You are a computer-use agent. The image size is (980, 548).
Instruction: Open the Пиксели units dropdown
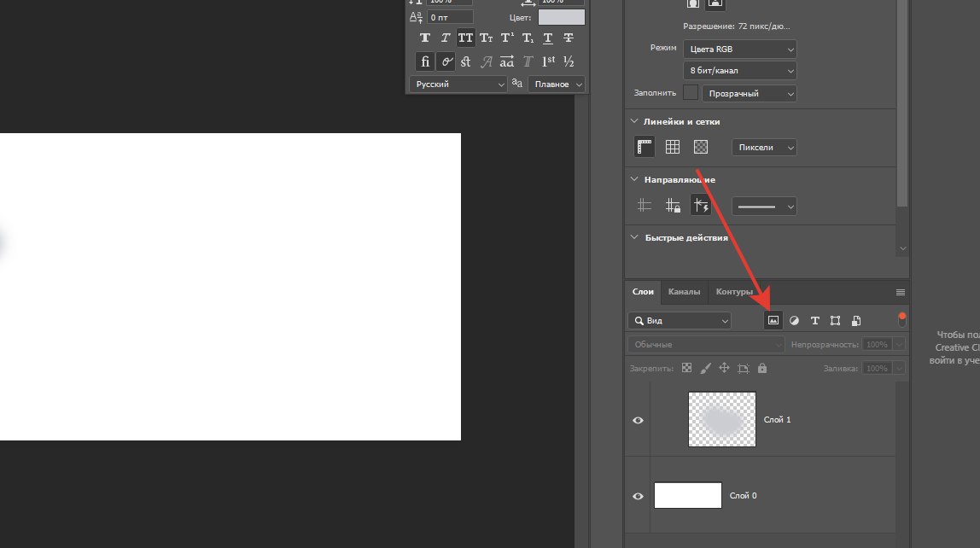pyautogui.click(x=764, y=148)
